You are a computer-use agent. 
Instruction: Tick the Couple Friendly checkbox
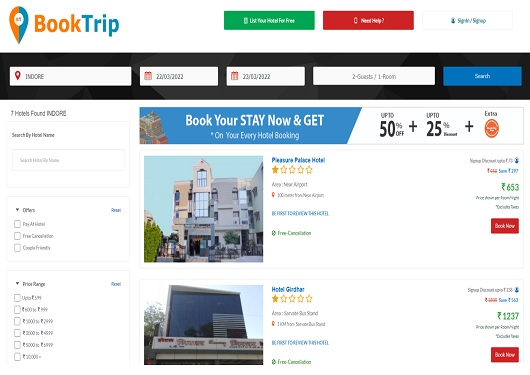(17, 248)
